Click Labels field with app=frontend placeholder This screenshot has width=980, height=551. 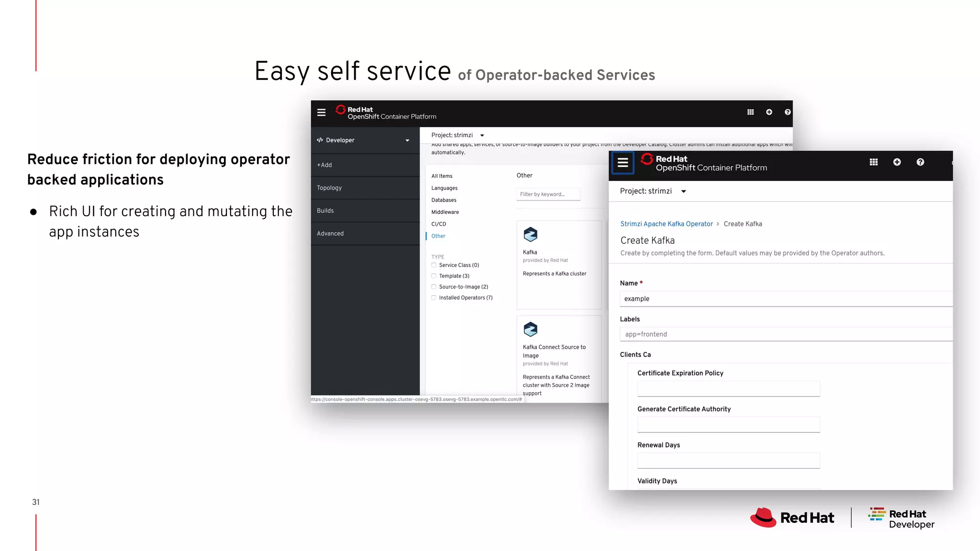click(786, 334)
